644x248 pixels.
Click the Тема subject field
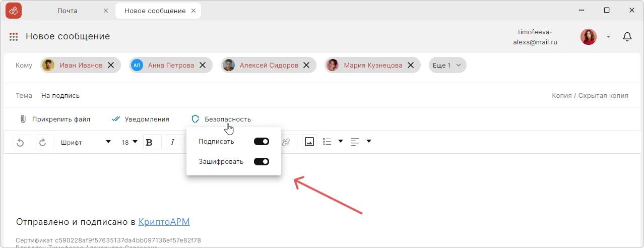click(x=252, y=96)
